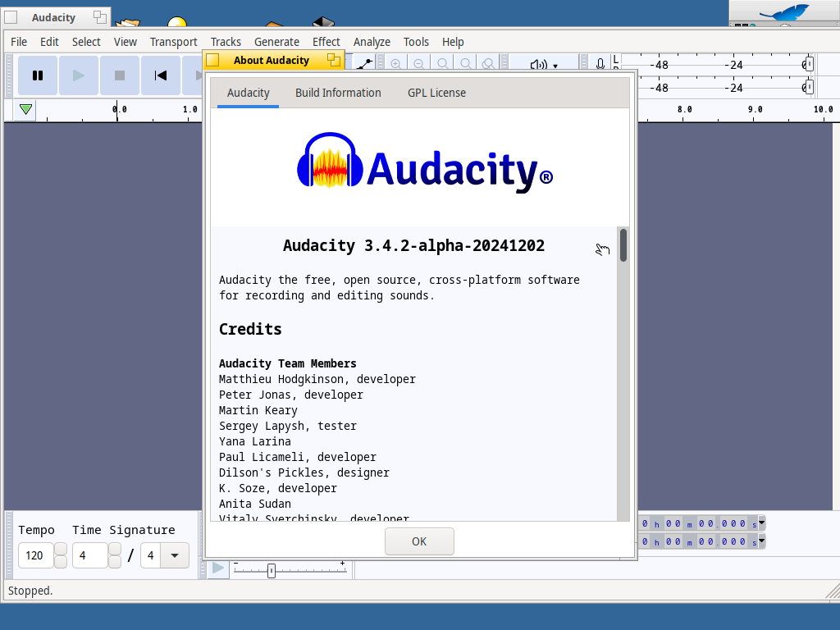Switch to the Audacity tab in About dialog
Image resolution: width=840 pixels, height=630 pixels.
248,93
